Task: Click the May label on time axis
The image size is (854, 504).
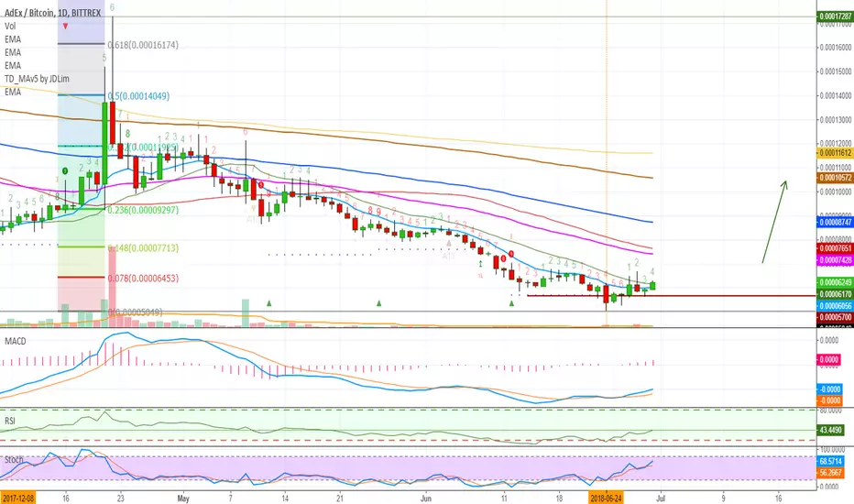Action: [x=183, y=499]
